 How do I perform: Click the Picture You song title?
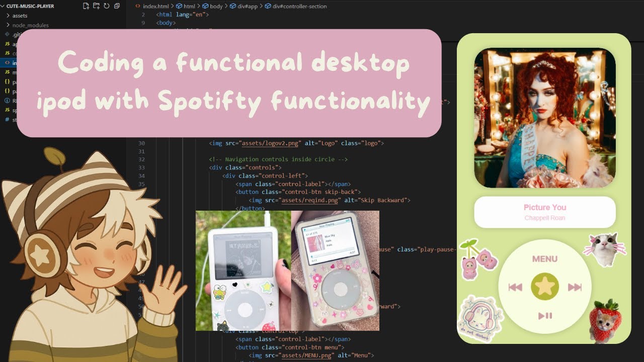pos(545,207)
